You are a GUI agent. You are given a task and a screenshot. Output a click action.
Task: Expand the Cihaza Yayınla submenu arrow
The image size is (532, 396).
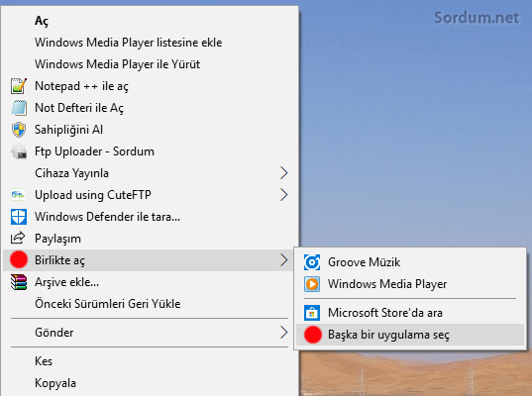click(284, 173)
